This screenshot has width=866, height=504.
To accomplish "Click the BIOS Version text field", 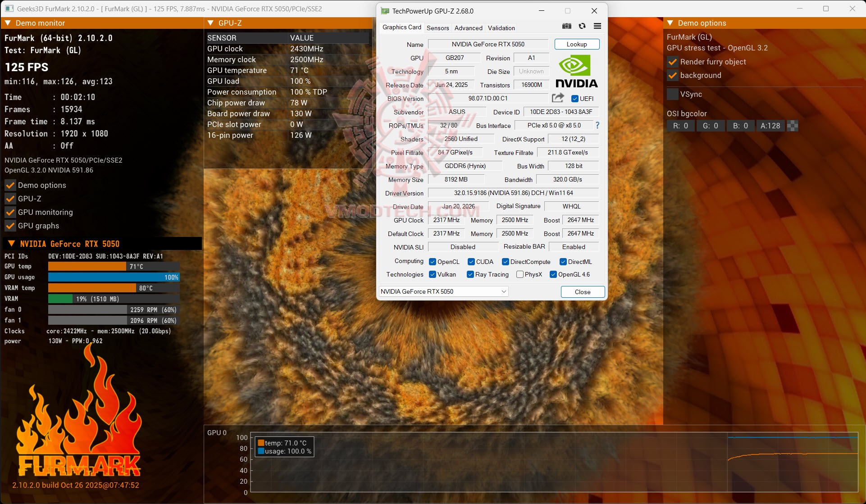I will coord(488,98).
